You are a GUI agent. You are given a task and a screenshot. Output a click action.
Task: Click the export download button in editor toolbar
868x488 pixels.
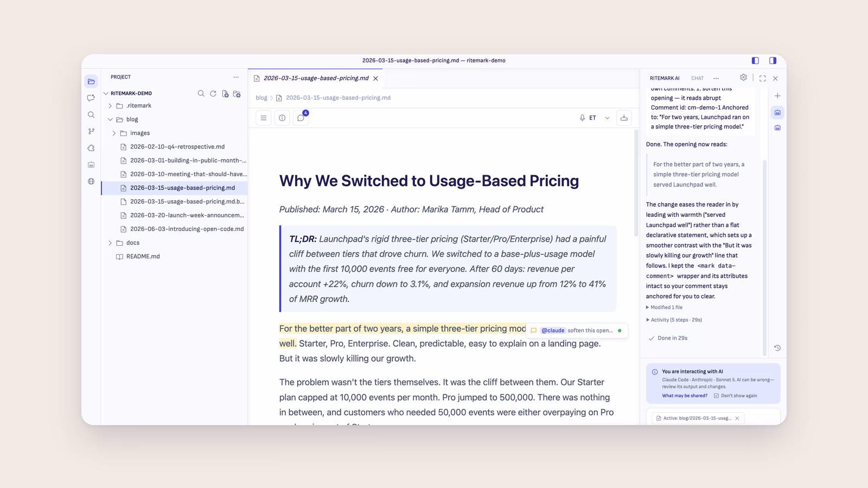click(x=624, y=118)
